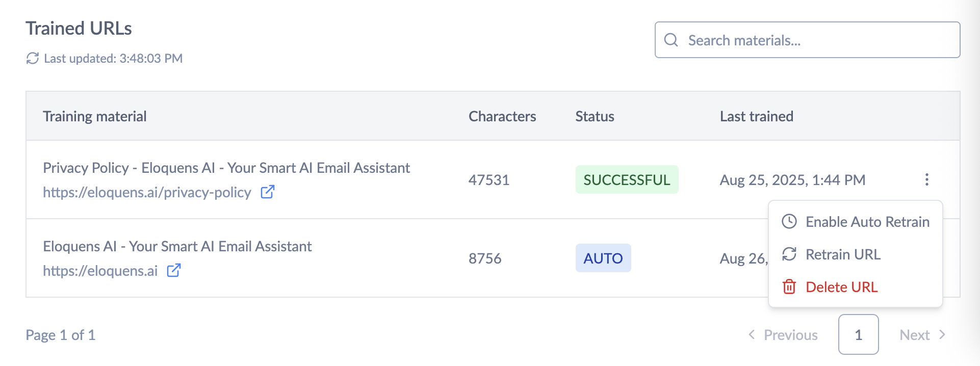Image resolution: width=980 pixels, height=366 pixels.
Task: Click the AUTO status badge
Action: point(603,258)
